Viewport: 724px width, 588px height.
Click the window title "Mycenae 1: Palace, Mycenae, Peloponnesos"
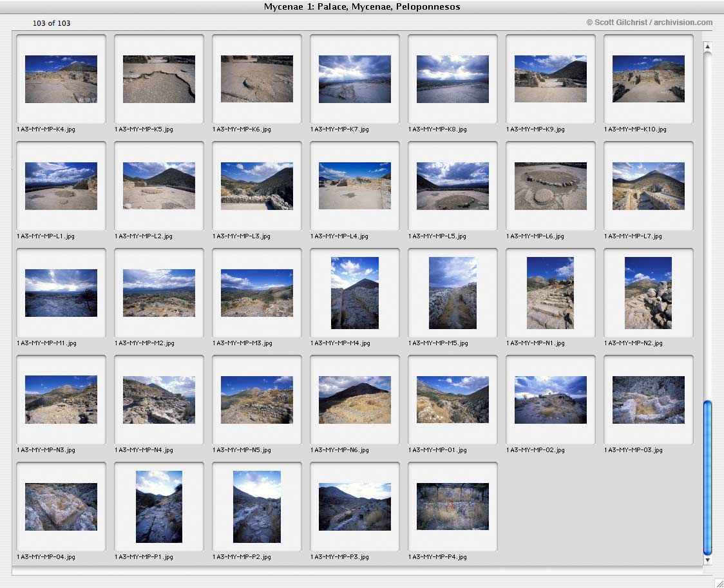[x=362, y=6]
